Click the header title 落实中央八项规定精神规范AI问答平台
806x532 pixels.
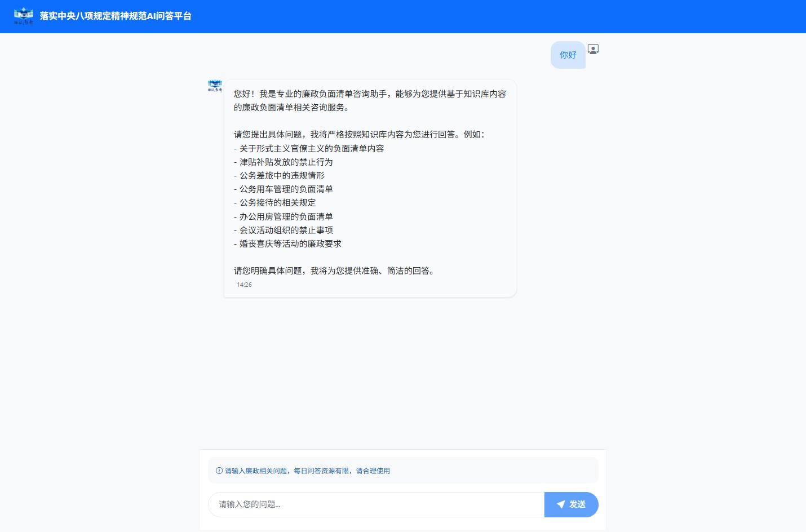click(116, 16)
